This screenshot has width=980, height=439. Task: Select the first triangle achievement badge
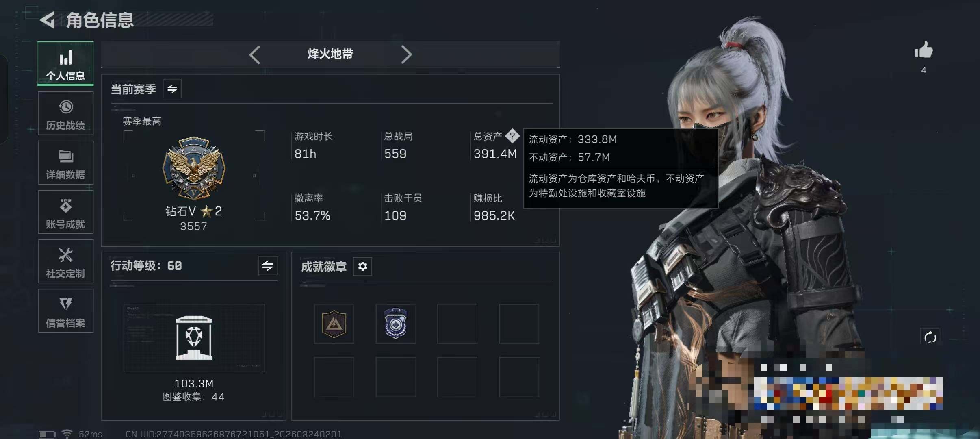point(334,324)
